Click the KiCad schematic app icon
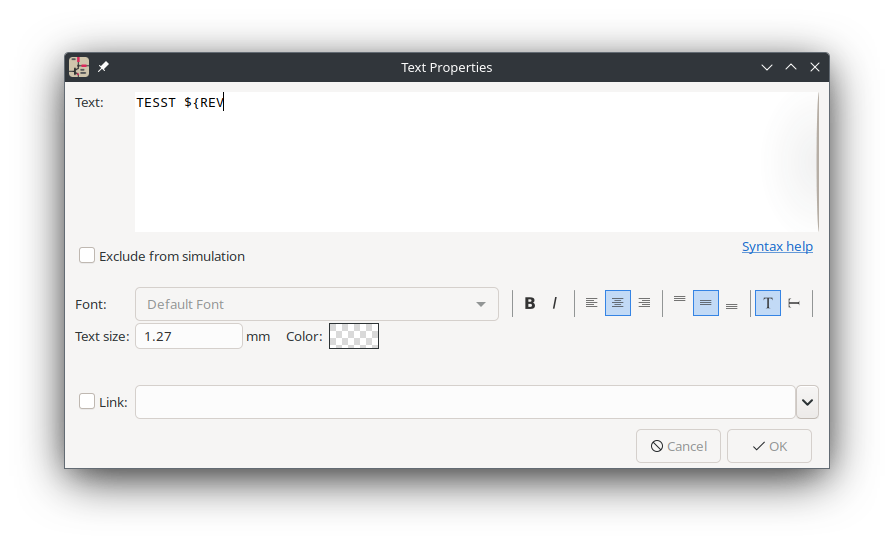This screenshot has height=545, width=894. [x=79, y=67]
